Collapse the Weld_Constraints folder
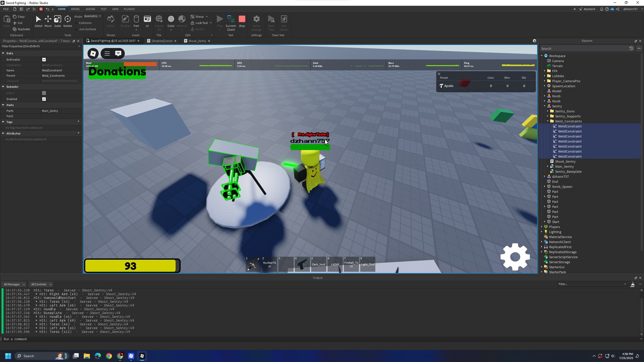Image resolution: width=644 pixels, height=362 pixels. [547, 121]
